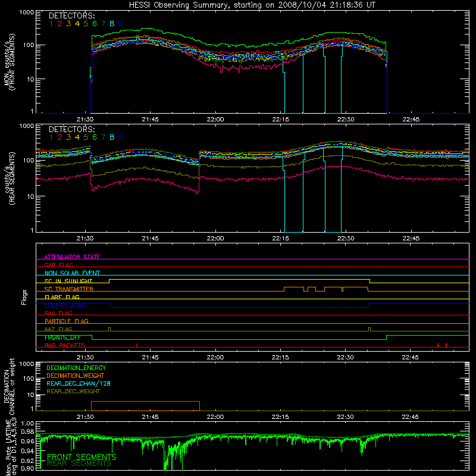Pick blue detector 9 in rear segments legend

click(121, 137)
